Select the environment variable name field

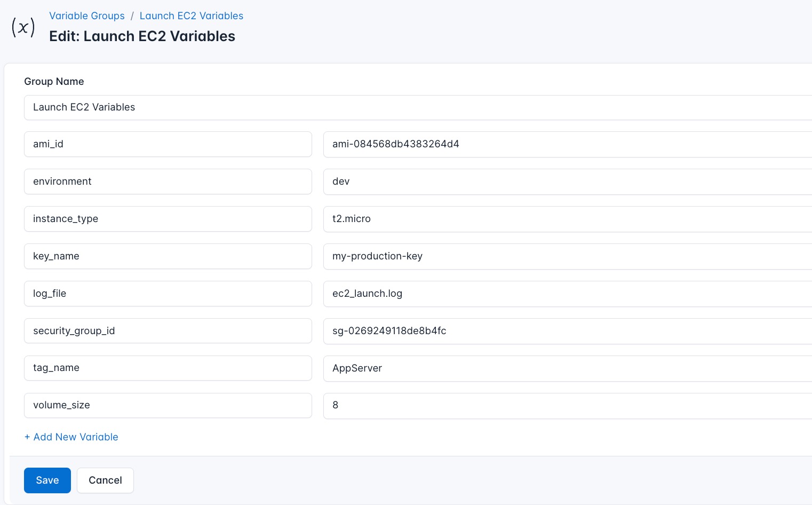[168, 182]
